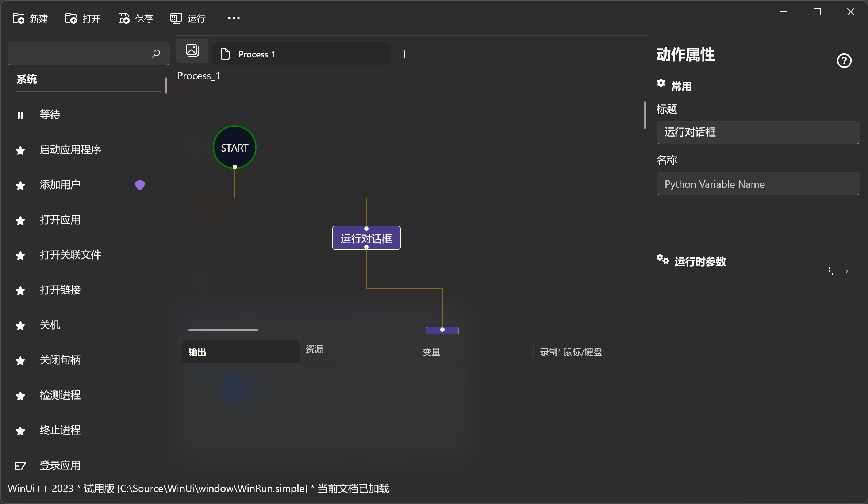Click the canvas horizontal scrollbar
This screenshot has height=504, width=868.
coord(223,330)
